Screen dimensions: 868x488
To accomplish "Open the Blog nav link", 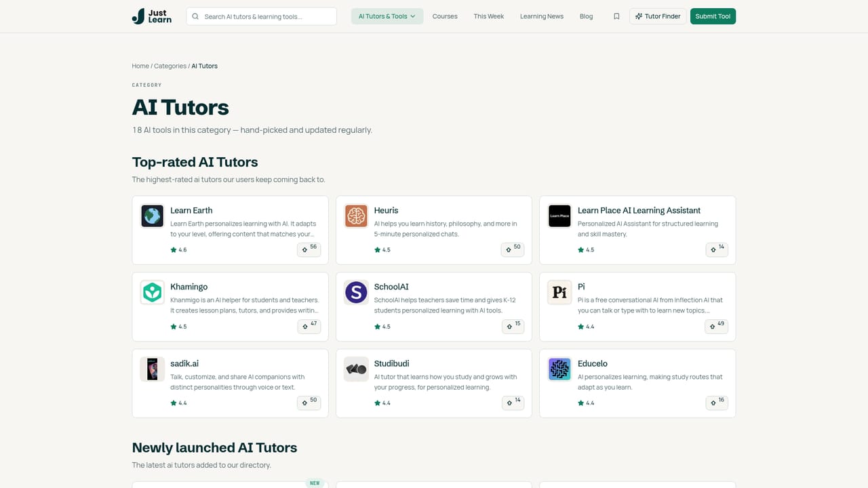I will point(587,16).
